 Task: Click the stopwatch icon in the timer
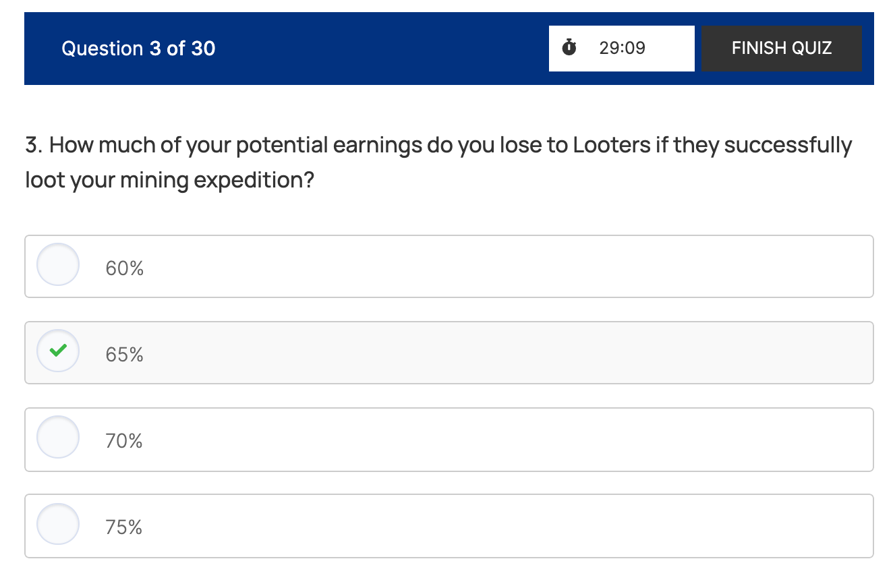pos(569,48)
